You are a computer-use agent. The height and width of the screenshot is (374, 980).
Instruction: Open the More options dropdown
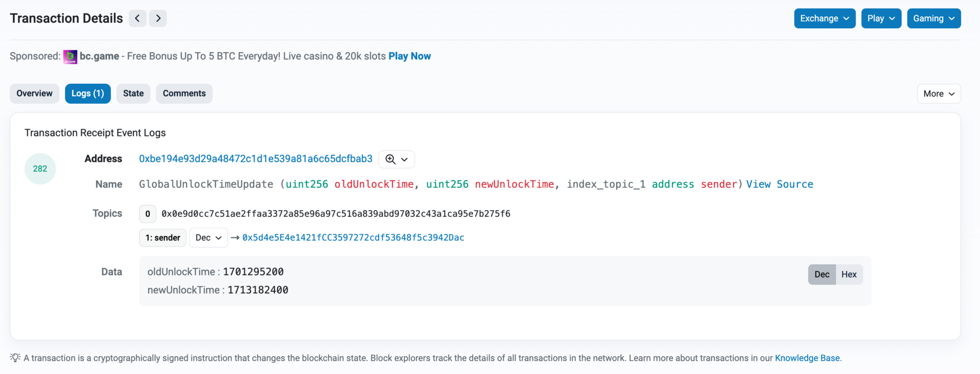coord(938,94)
